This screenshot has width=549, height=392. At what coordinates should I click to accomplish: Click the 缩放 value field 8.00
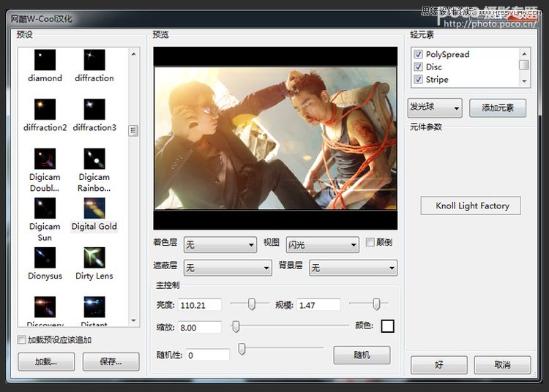pos(200,328)
